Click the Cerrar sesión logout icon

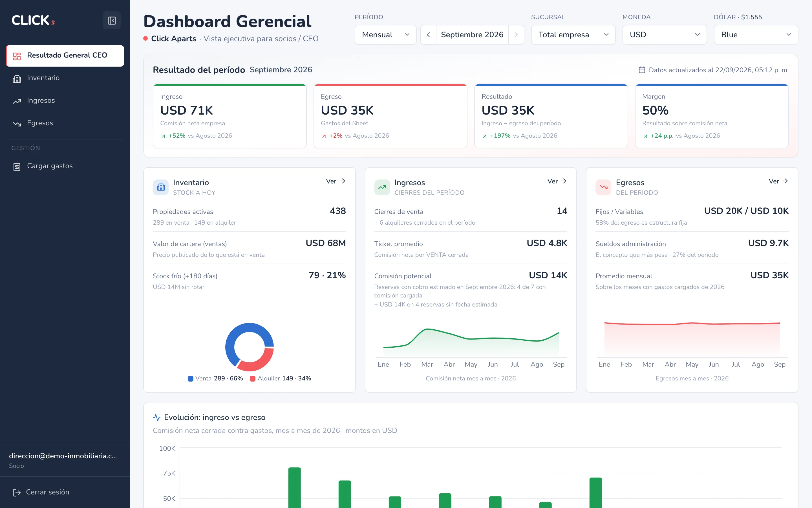tap(17, 492)
